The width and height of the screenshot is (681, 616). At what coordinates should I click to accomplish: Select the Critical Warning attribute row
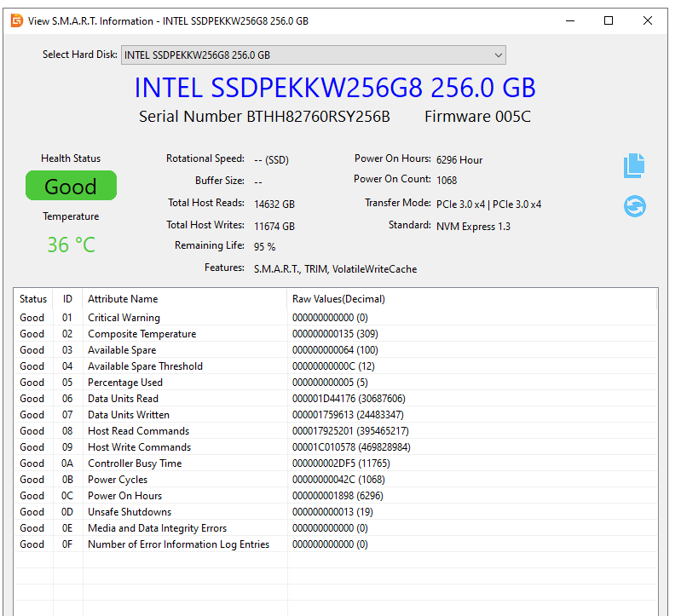(x=124, y=318)
